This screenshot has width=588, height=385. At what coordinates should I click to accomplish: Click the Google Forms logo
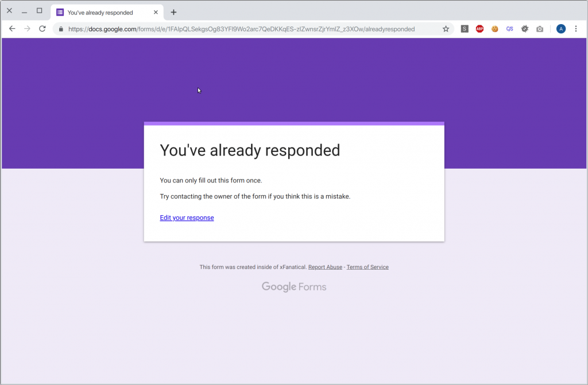pos(294,287)
